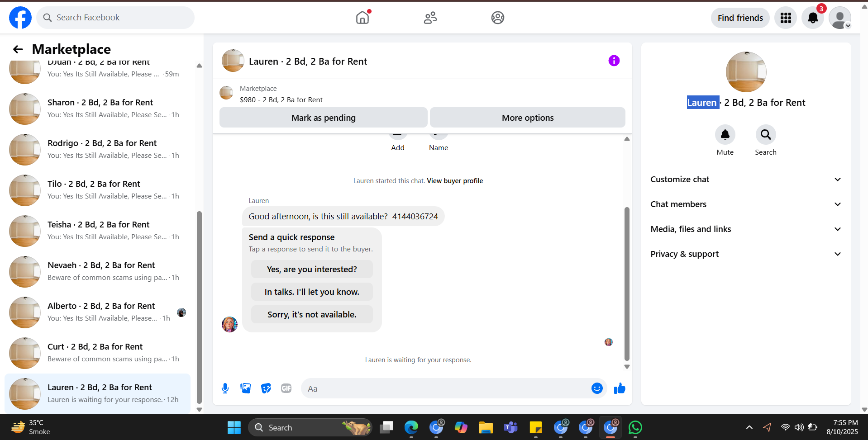This screenshot has height=440, width=868.
Task: Open Windows Start menu
Action: click(234, 427)
